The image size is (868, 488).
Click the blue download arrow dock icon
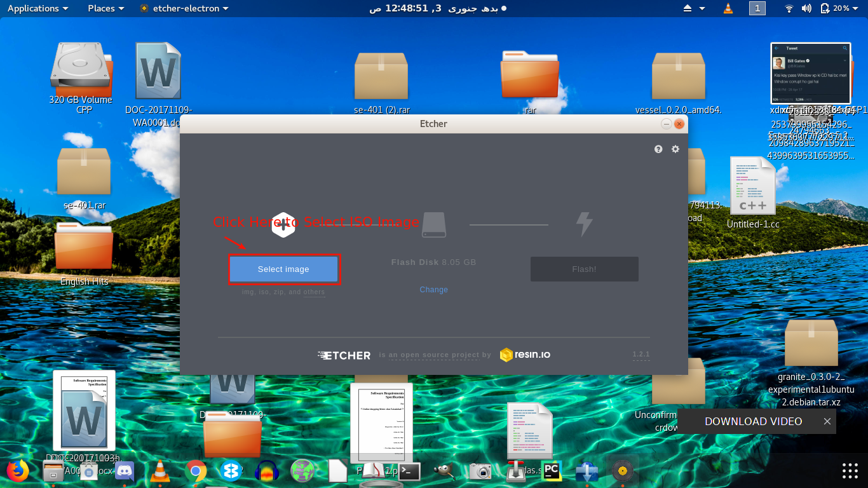[x=587, y=471]
